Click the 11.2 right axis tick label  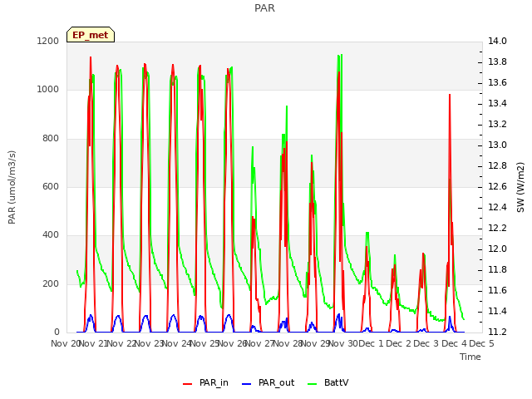[497, 332]
